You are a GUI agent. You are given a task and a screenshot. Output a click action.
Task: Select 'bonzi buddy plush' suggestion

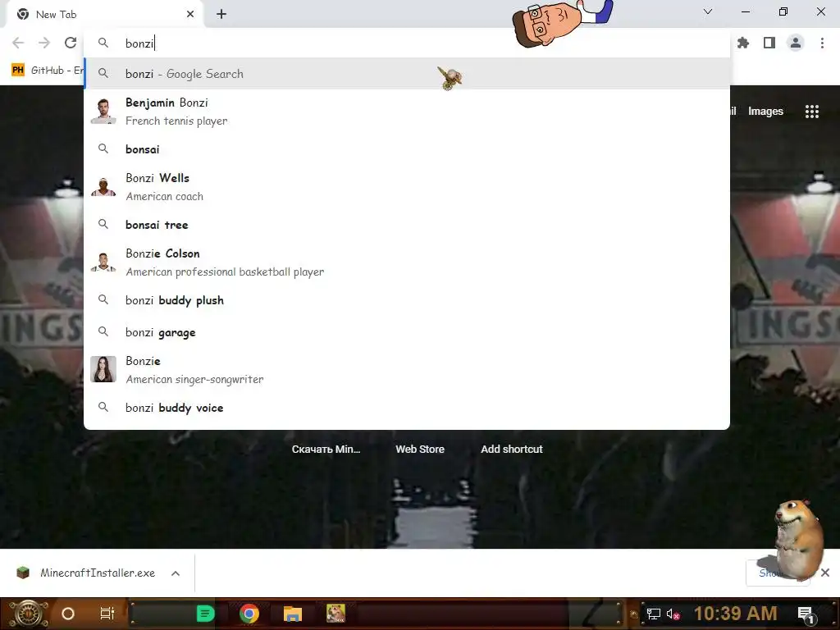point(407,300)
